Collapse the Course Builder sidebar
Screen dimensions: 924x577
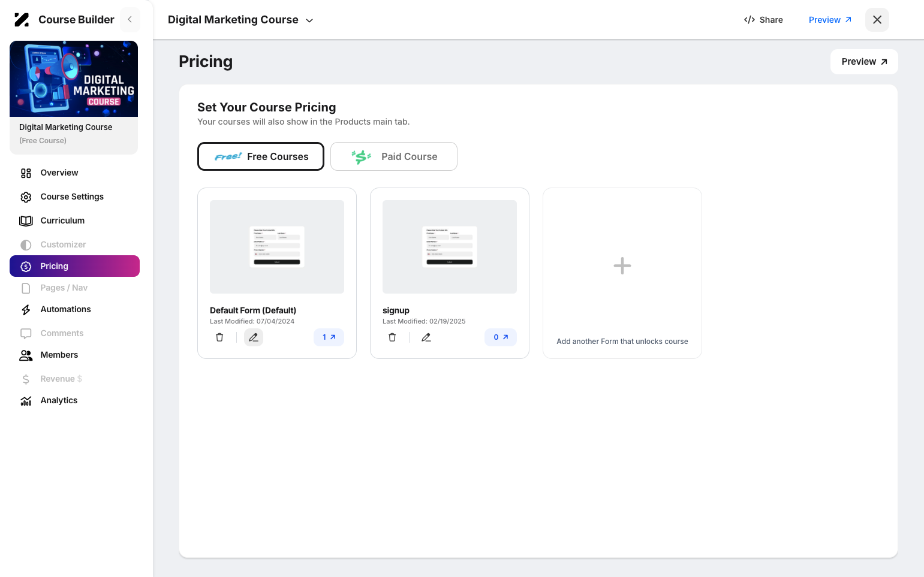click(x=130, y=20)
